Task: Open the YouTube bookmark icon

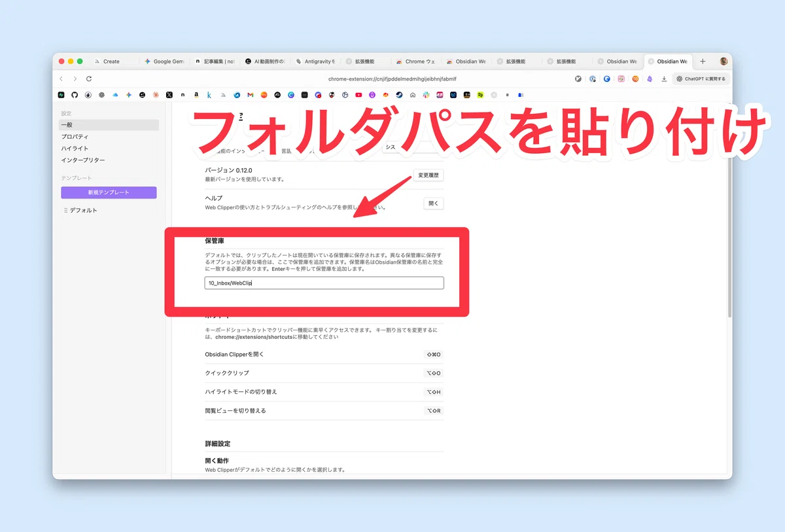Action: click(x=358, y=95)
